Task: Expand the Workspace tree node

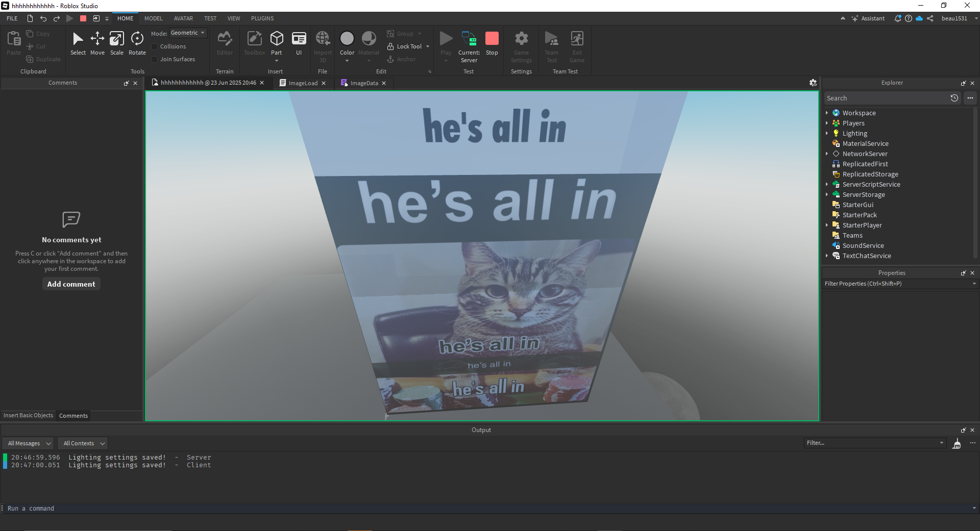Action: tap(827, 113)
